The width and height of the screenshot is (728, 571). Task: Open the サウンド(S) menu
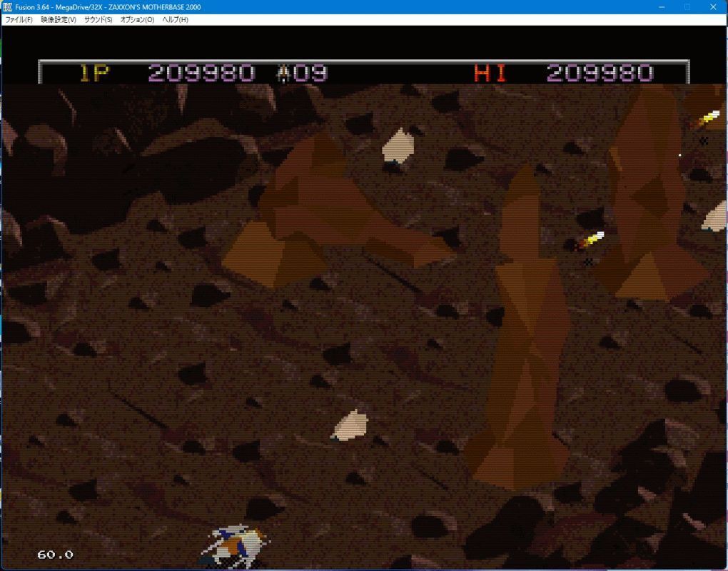98,19
